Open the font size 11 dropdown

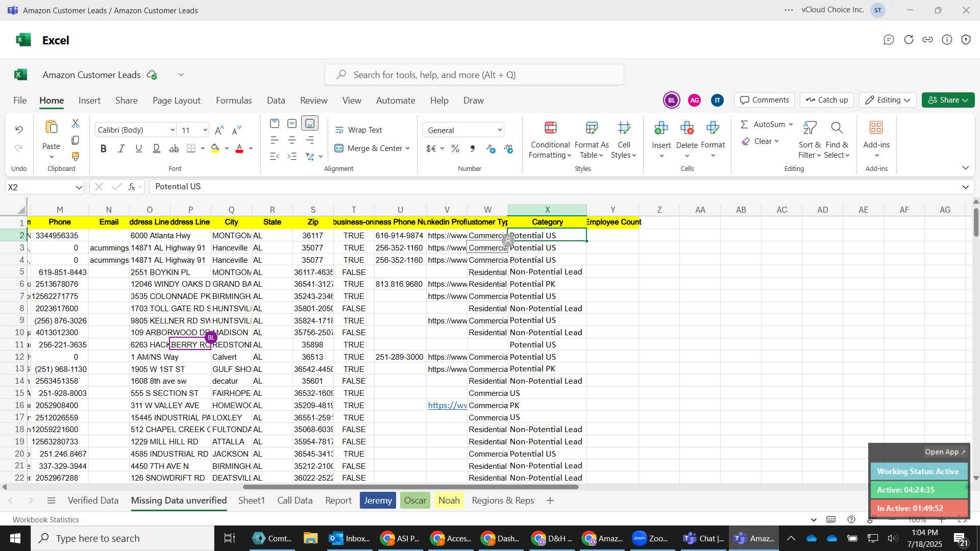[x=205, y=130]
